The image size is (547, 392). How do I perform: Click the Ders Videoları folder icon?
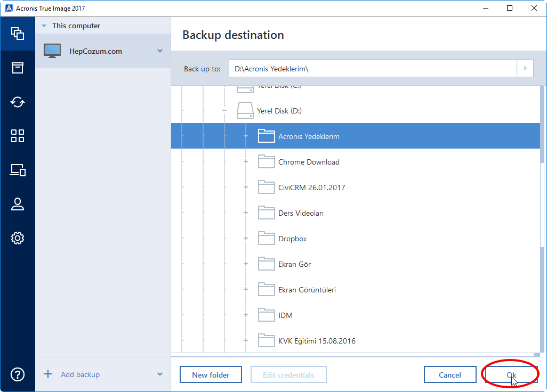[266, 213]
